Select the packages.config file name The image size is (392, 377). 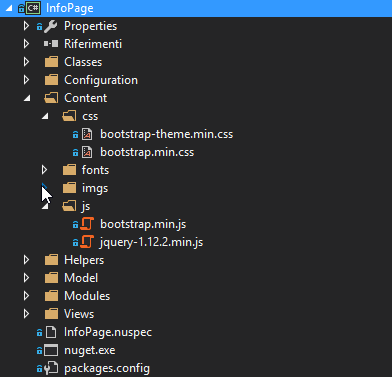pos(107,368)
